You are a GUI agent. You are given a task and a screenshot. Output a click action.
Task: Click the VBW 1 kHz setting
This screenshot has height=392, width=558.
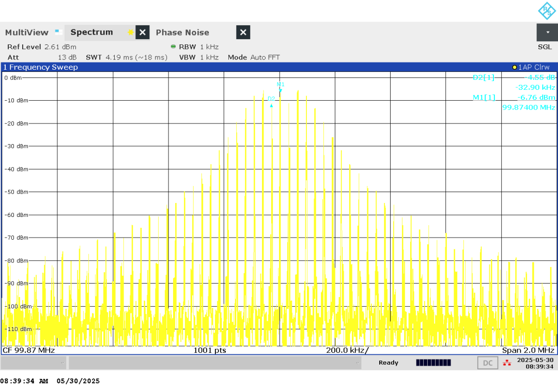199,57
